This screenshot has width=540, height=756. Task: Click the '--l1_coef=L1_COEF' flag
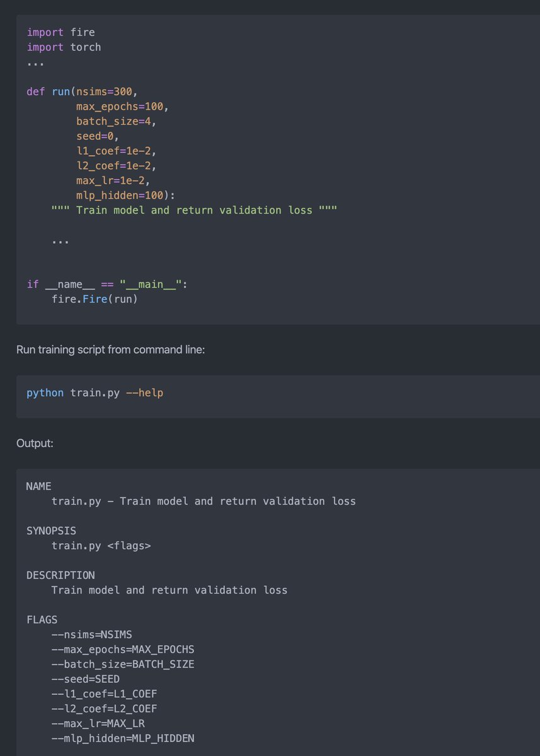point(104,694)
